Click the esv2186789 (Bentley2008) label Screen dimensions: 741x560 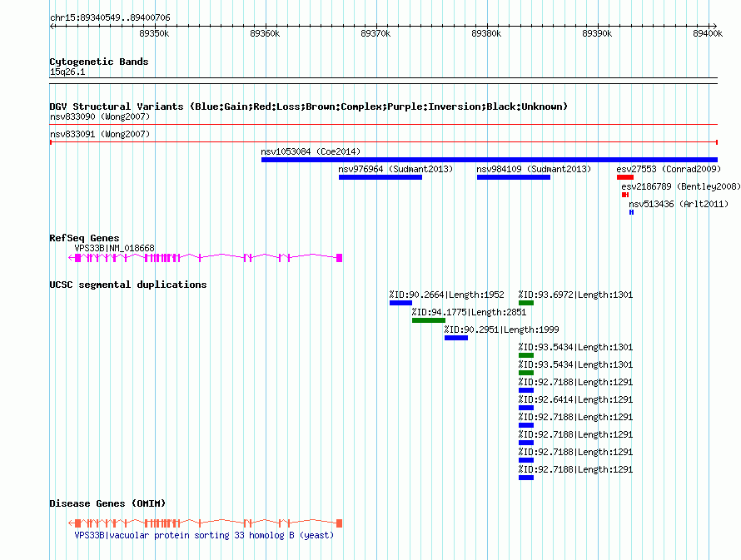(681, 186)
